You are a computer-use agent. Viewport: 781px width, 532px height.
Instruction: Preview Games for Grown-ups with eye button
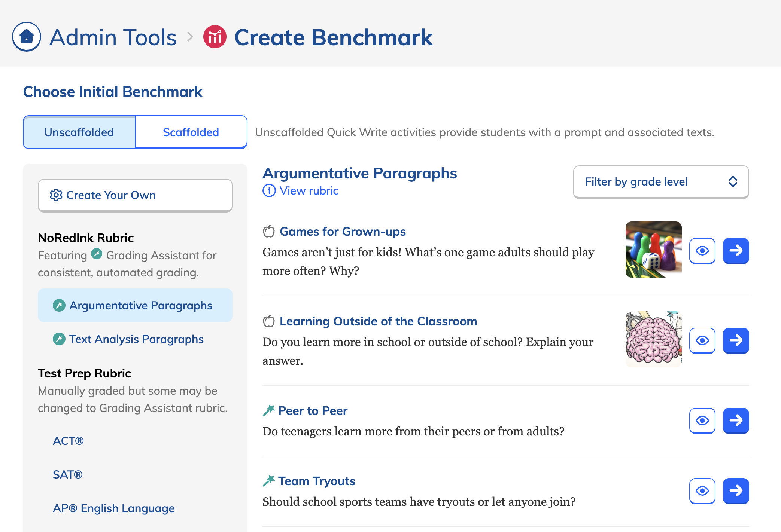click(x=702, y=251)
